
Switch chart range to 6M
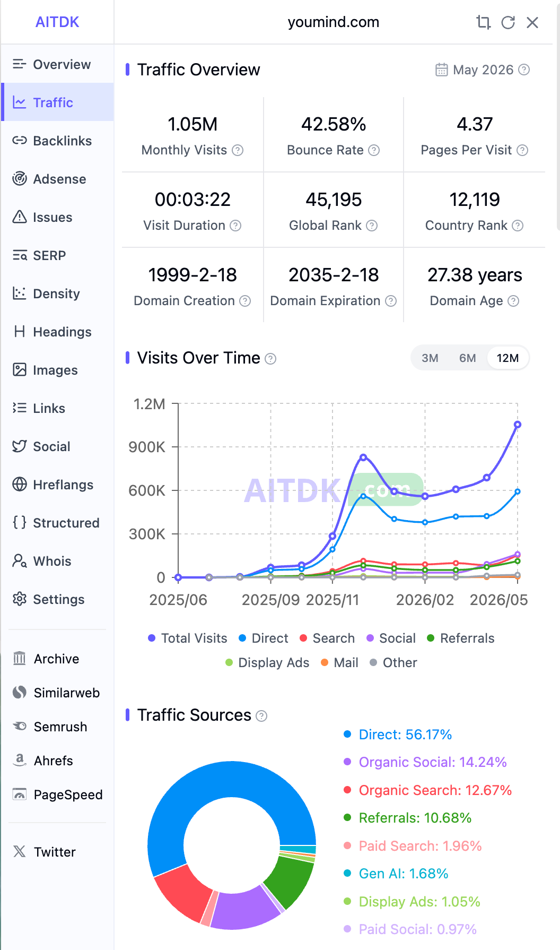click(x=468, y=358)
